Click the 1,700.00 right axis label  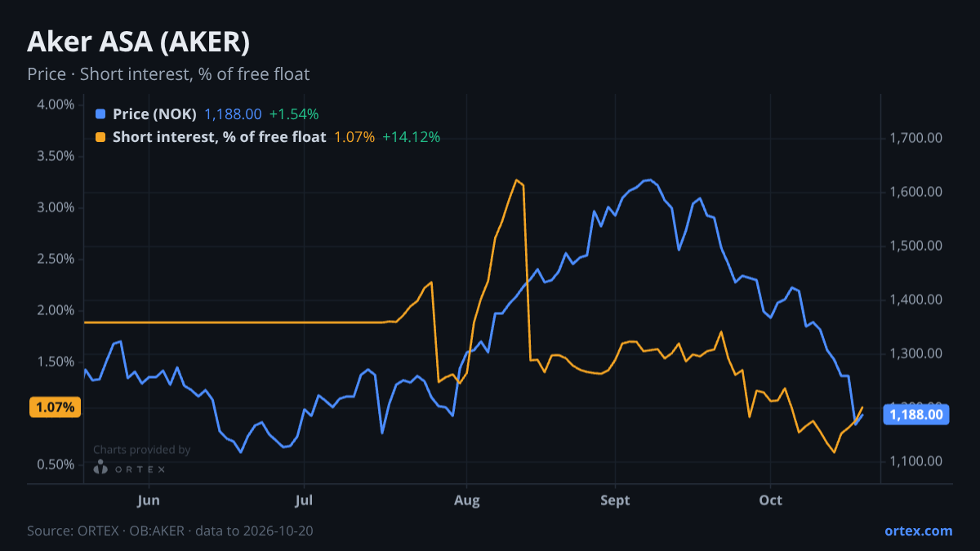pyautogui.click(x=915, y=138)
